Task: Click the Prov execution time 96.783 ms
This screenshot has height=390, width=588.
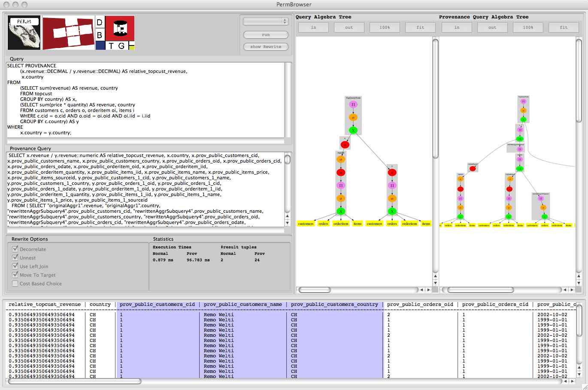Action: (x=198, y=260)
